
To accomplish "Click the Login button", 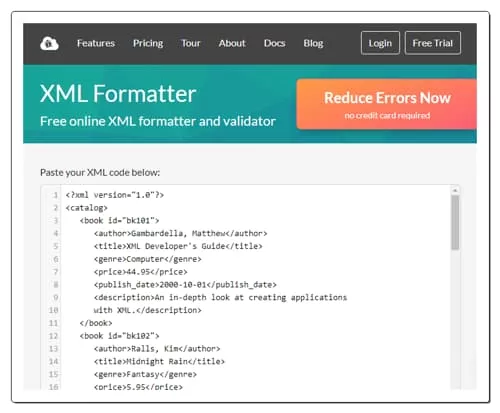I will 380,43.
